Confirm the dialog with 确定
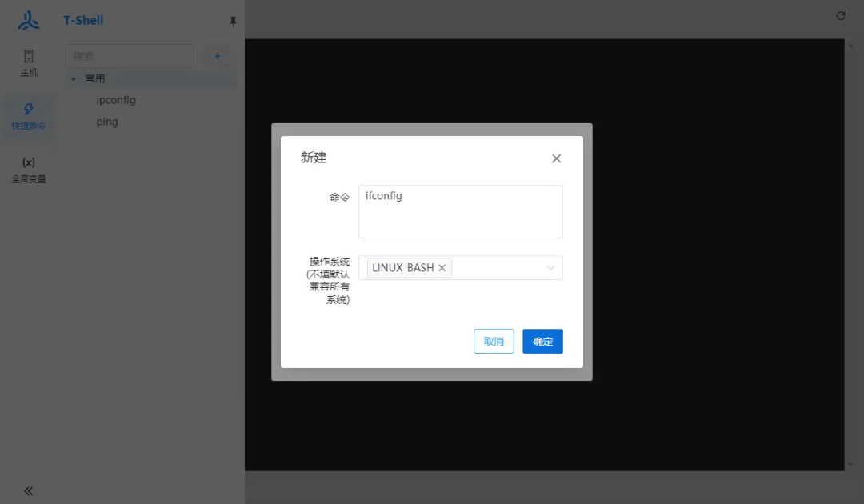The image size is (864, 504). 542,341
